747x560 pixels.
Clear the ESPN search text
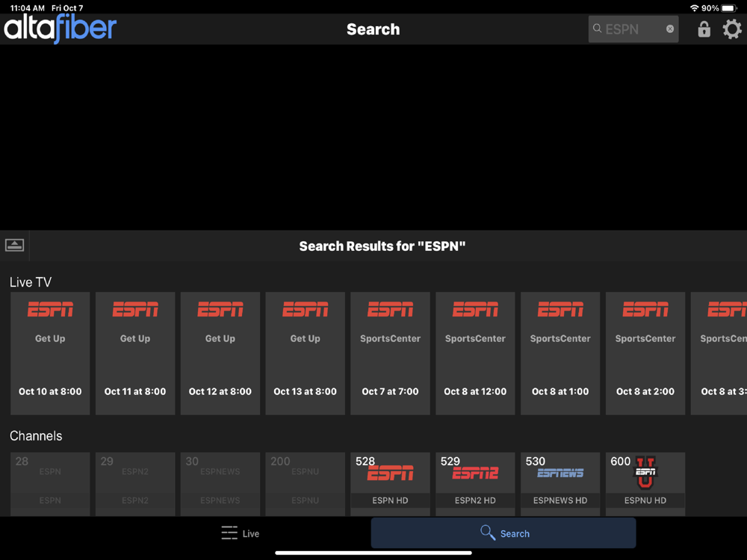click(670, 28)
